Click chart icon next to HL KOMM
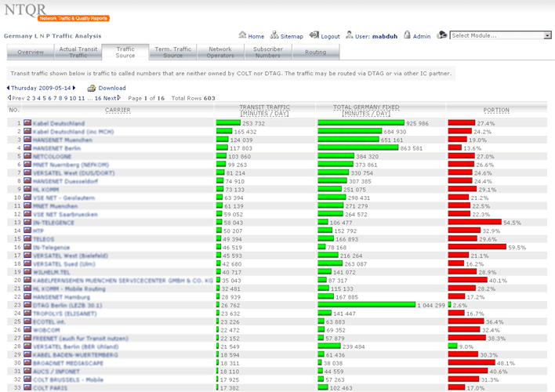555x392 pixels. click(27, 190)
